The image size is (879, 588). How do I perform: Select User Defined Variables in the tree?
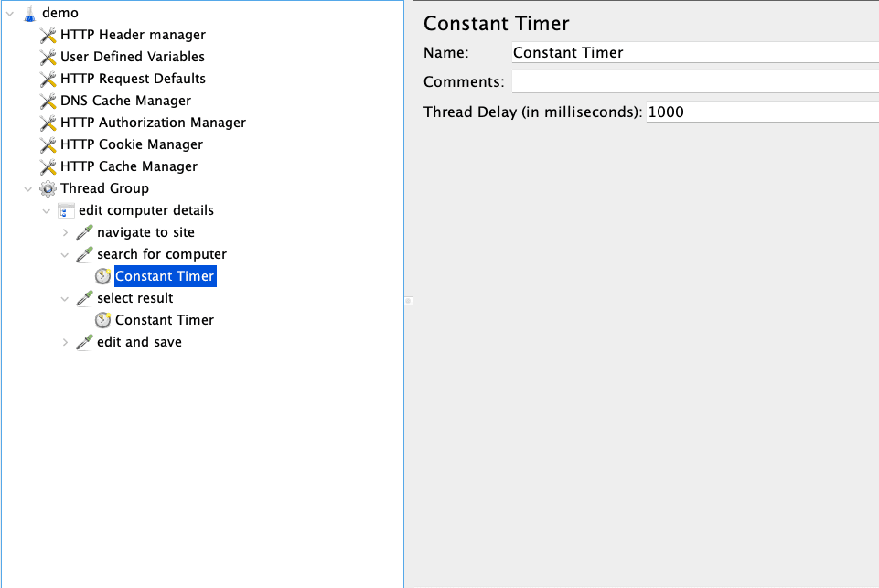tap(133, 57)
